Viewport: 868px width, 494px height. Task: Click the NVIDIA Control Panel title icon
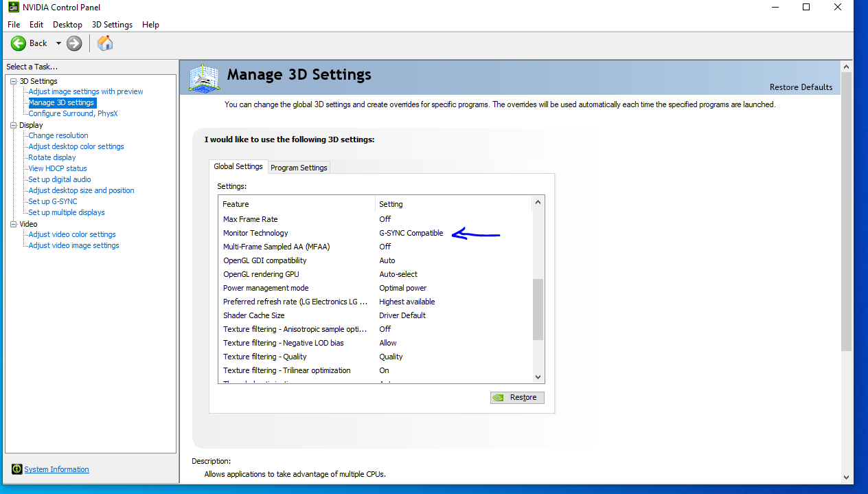[13, 8]
